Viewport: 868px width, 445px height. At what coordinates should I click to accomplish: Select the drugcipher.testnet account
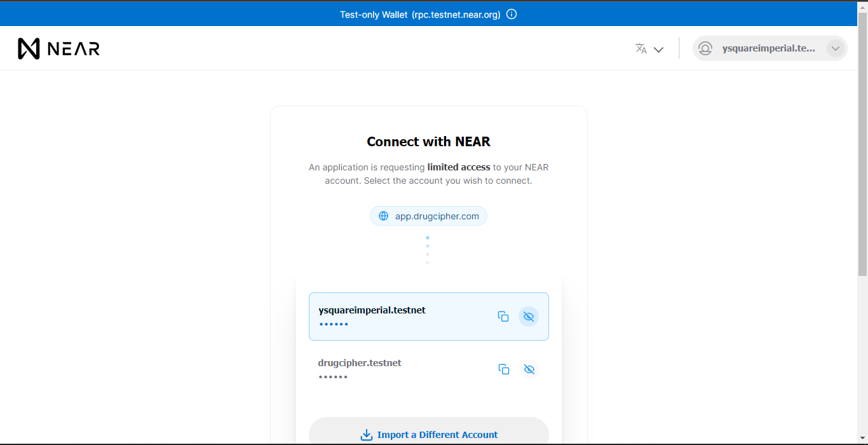[429, 369]
